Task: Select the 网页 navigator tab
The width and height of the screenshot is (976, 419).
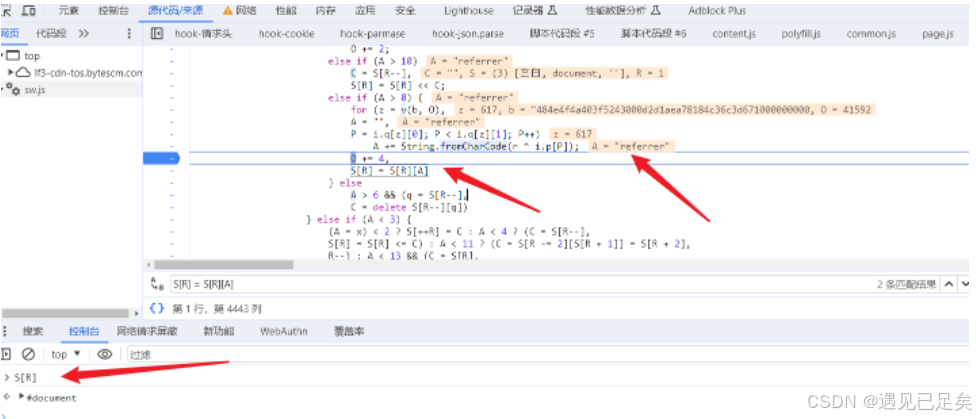Action: click(9, 34)
